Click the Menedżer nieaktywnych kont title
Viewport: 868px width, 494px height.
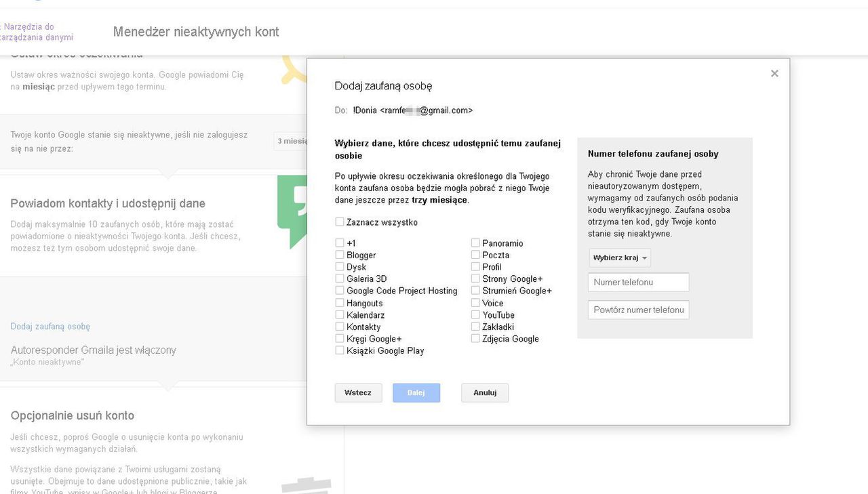[x=196, y=32]
